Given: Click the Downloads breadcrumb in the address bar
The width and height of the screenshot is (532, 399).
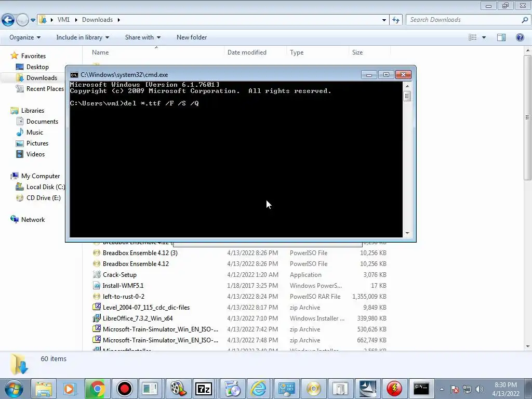Looking at the screenshot, I should point(97,20).
